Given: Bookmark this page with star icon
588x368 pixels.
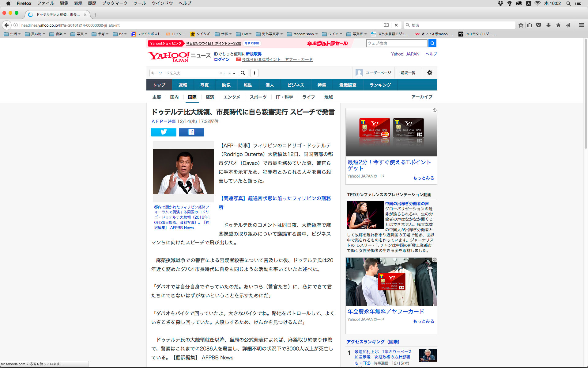Looking at the screenshot, I should pyautogui.click(x=521, y=25).
